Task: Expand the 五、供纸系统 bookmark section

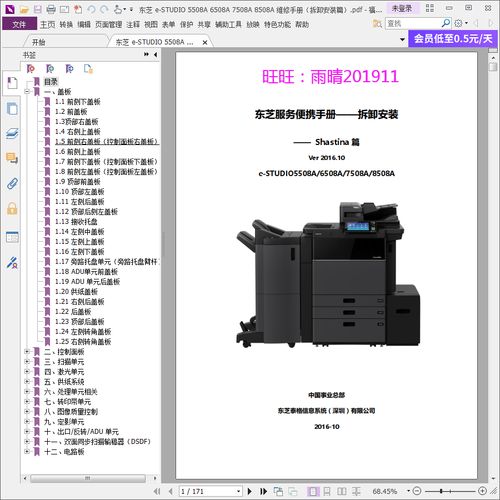Action: pos(27,381)
